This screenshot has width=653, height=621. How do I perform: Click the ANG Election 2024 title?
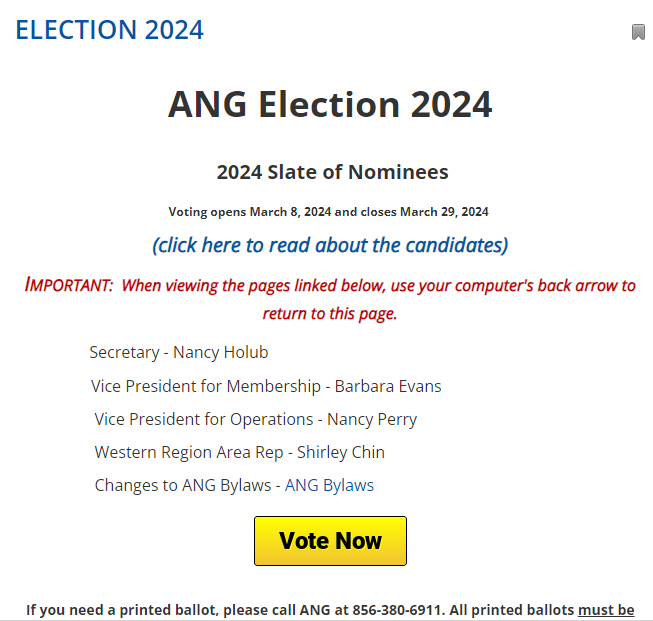(x=330, y=104)
